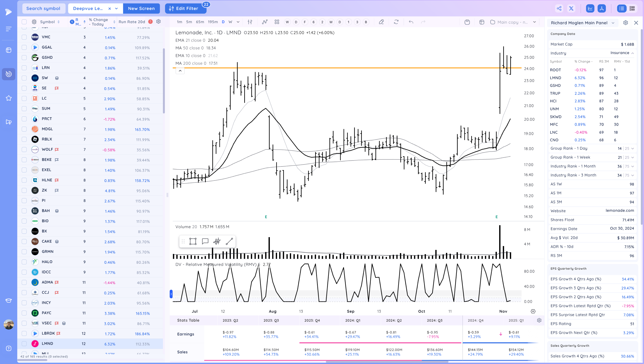
Task: Click the refresh chart icon
Action: pos(396,22)
